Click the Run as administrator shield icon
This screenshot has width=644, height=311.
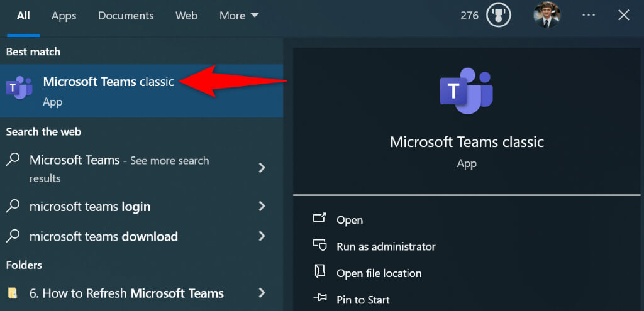(319, 246)
